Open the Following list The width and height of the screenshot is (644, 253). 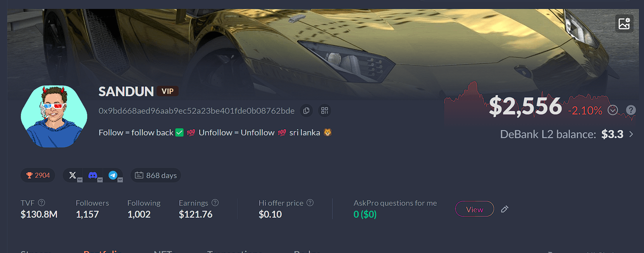tap(144, 209)
